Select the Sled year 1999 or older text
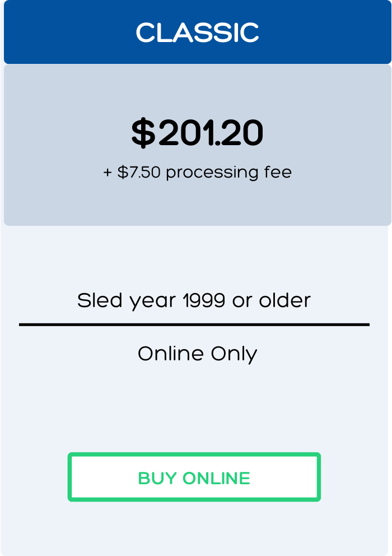Screen dimensions: 392x556 coord(194,300)
